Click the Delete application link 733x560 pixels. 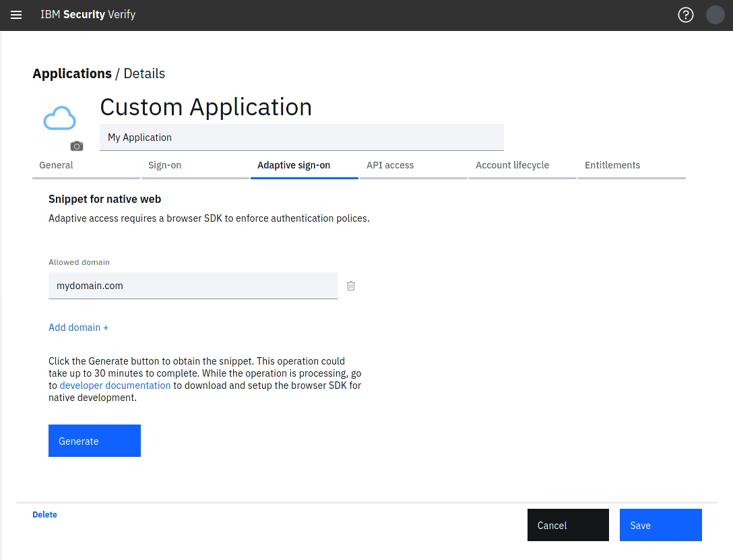point(45,515)
